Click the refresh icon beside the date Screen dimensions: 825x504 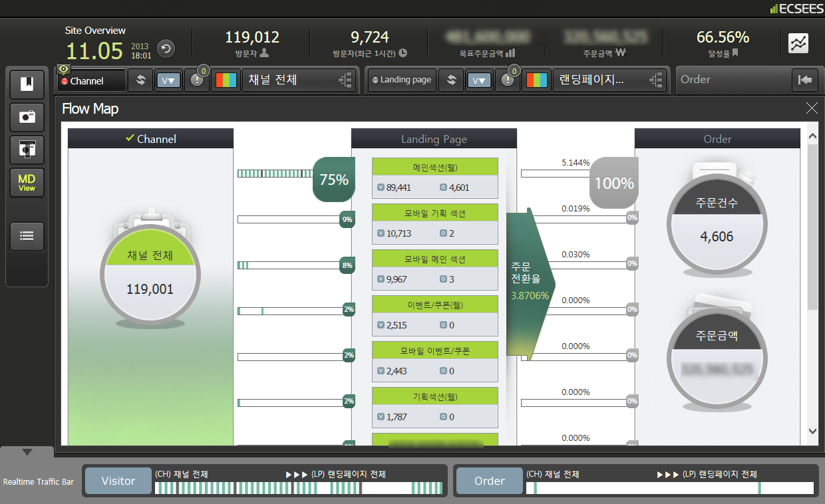(x=166, y=48)
